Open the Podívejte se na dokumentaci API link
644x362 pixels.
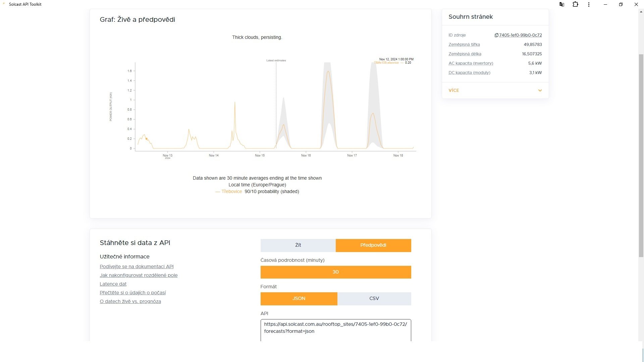[137, 266]
